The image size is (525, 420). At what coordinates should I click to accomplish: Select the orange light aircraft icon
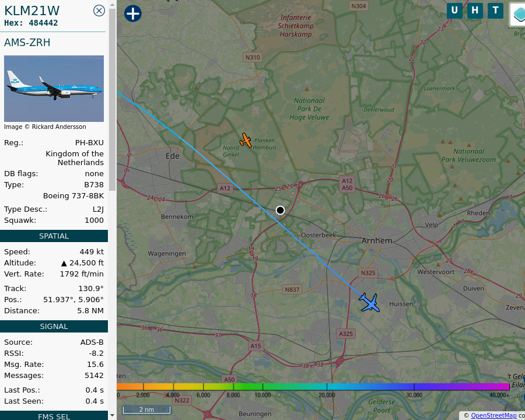[246, 141]
